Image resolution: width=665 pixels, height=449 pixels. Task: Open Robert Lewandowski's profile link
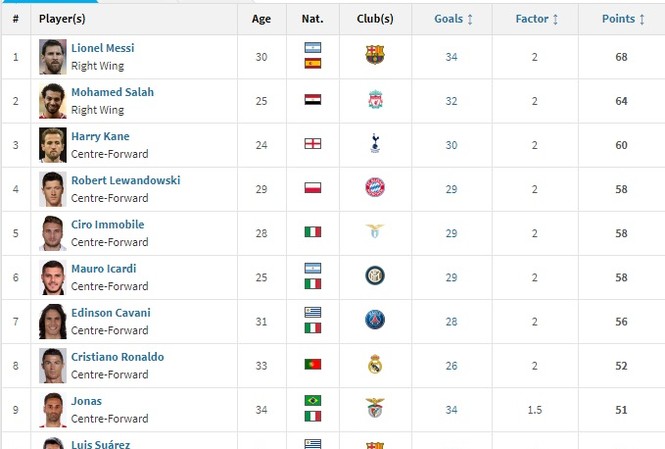[126, 180]
